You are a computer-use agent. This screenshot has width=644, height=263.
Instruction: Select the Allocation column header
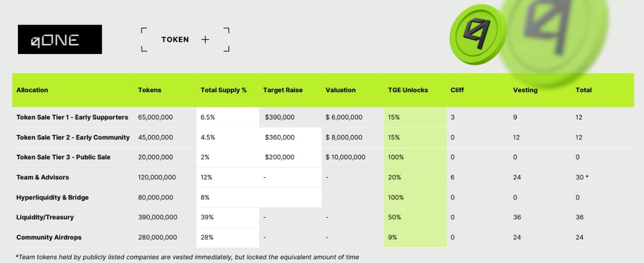click(x=32, y=90)
